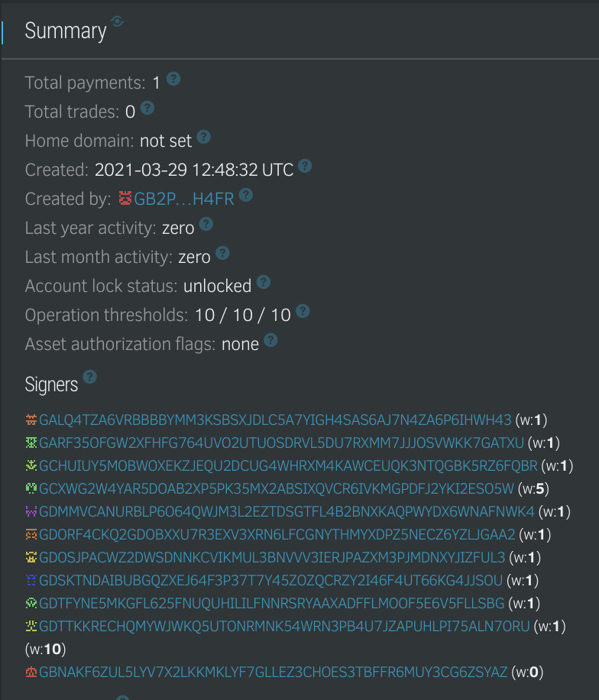Click the eye icon beside Summary heading
This screenshot has height=700, width=599.
[118, 21]
